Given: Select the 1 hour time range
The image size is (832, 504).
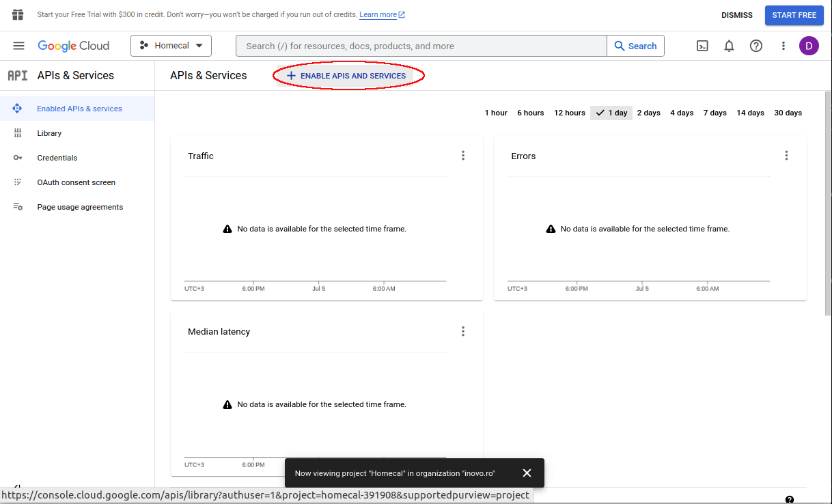Looking at the screenshot, I should [495, 113].
